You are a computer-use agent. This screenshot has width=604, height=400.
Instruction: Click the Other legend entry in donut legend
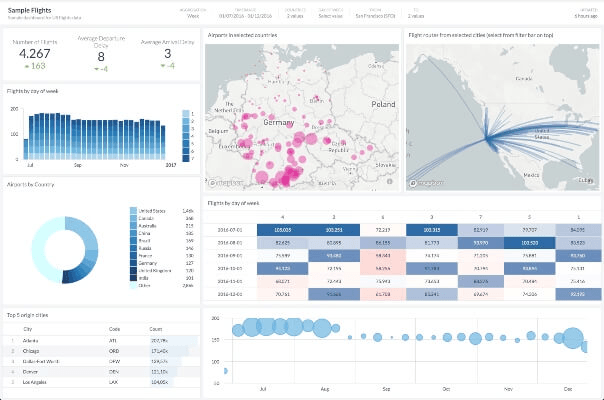(x=144, y=286)
